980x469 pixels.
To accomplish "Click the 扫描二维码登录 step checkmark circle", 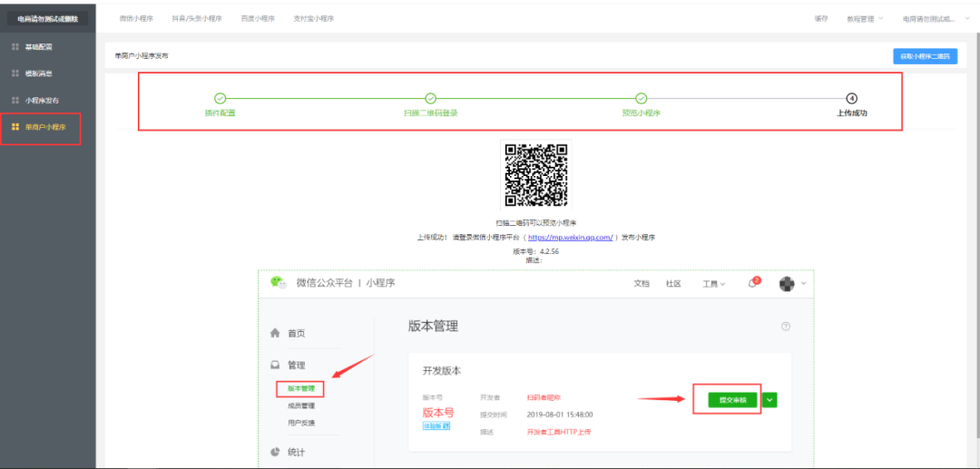I will (431, 98).
